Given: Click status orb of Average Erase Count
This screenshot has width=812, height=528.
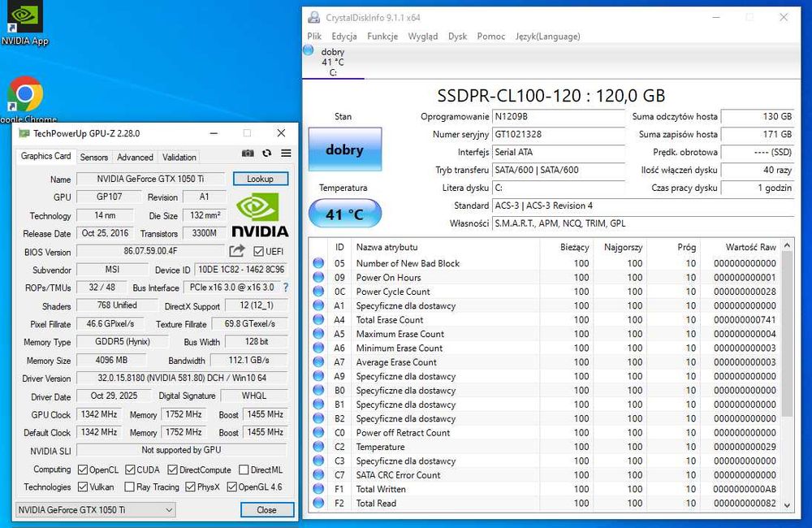Looking at the screenshot, I should point(318,361).
